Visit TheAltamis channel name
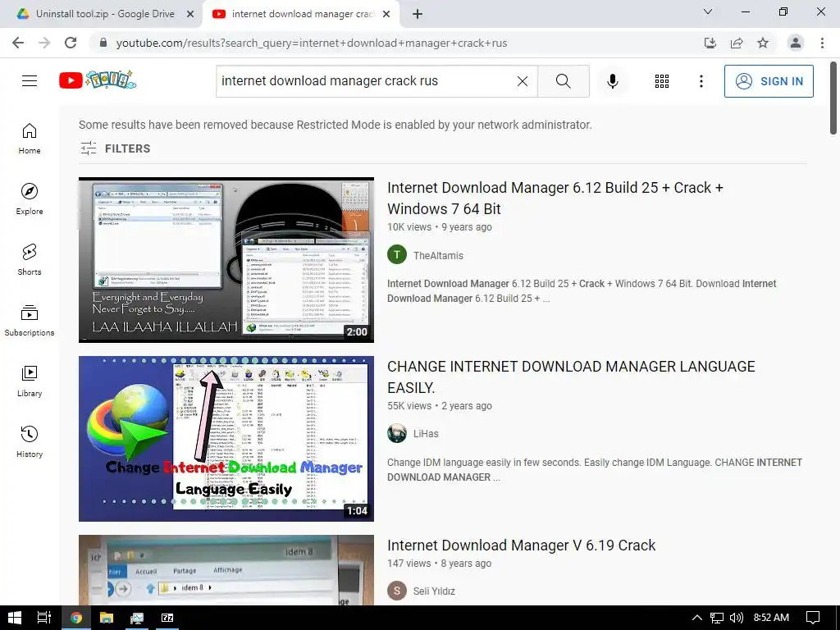This screenshot has height=630, width=840. [x=438, y=256]
